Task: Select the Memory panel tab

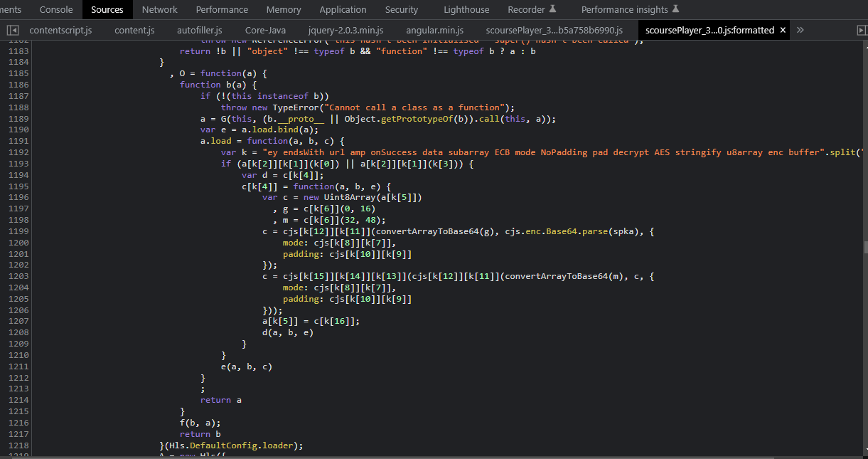Action: pos(284,9)
